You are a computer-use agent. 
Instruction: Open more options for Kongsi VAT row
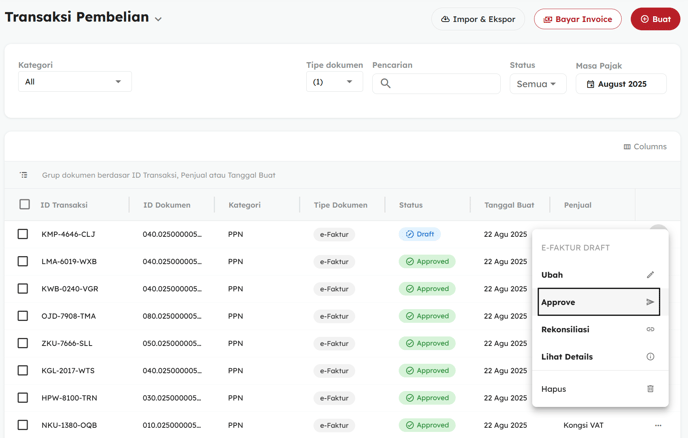(658, 425)
